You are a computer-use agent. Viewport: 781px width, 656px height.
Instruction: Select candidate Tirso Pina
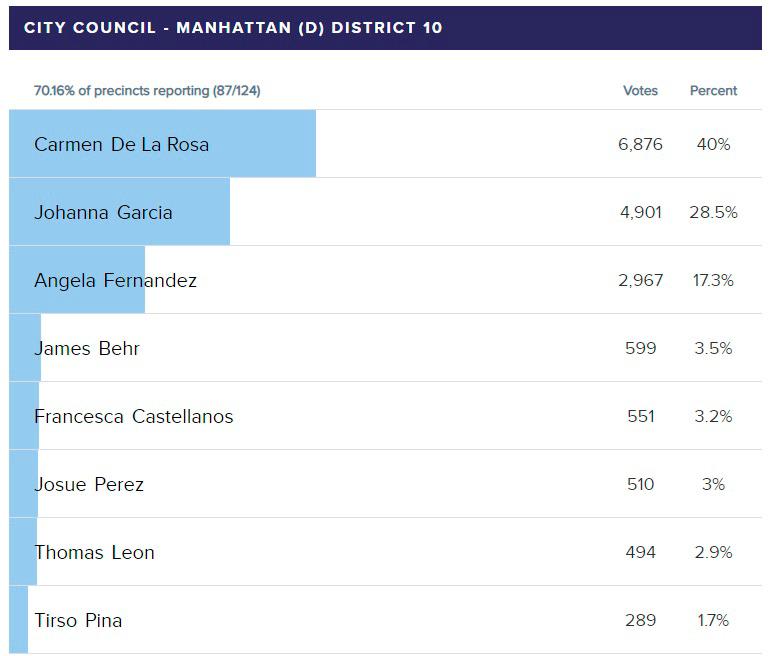[x=78, y=620]
